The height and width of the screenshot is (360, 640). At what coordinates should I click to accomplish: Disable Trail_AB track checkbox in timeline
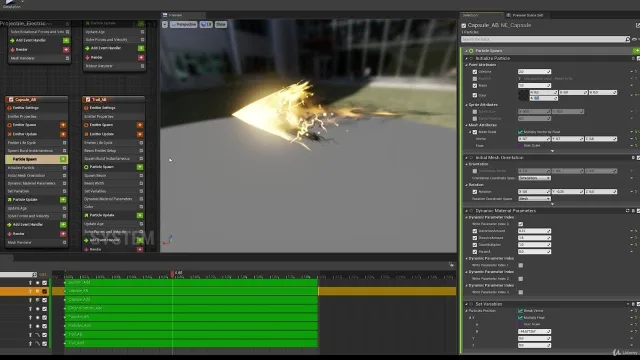click(44, 335)
